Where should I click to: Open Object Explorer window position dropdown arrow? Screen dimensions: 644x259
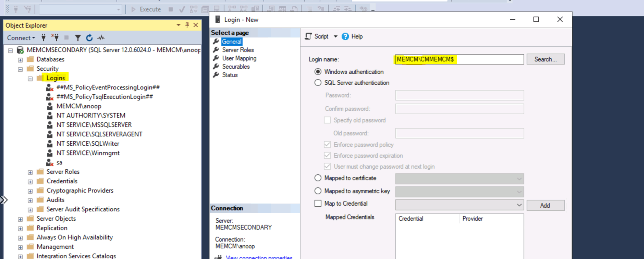coord(178,25)
